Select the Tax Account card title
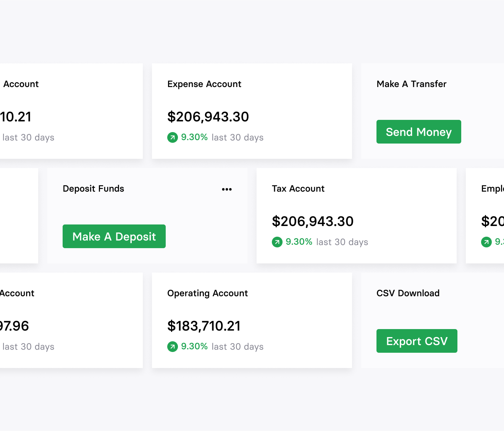 click(298, 189)
